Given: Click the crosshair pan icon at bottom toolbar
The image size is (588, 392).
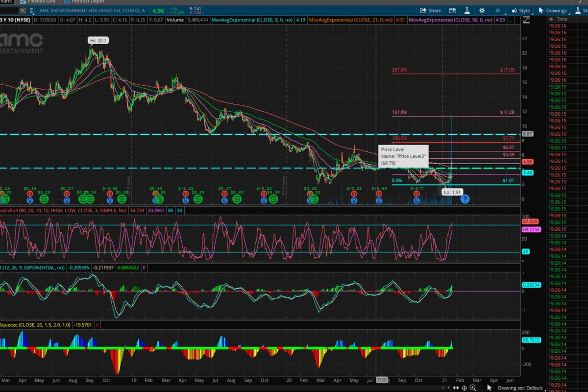Looking at the screenshot, I should pyautogui.click(x=464, y=388).
